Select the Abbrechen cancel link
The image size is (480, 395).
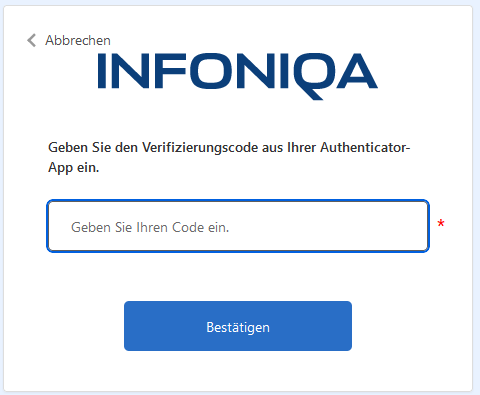pos(78,40)
